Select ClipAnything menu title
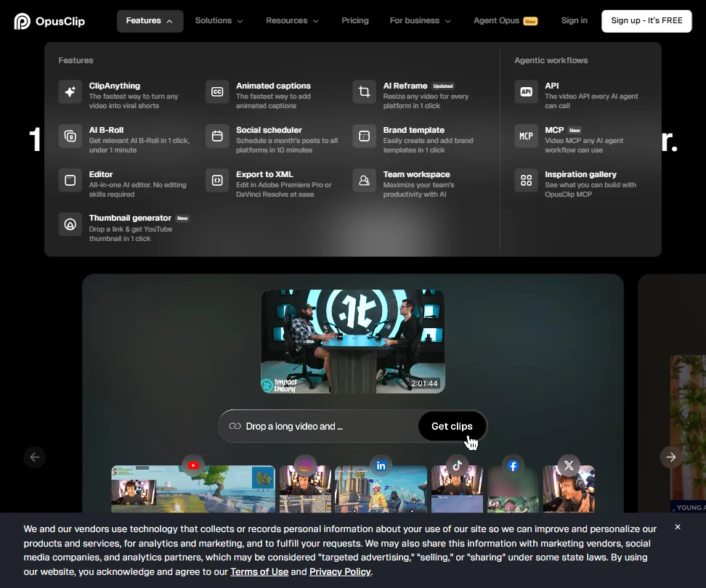This screenshot has width=706, height=588. point(114,86)
